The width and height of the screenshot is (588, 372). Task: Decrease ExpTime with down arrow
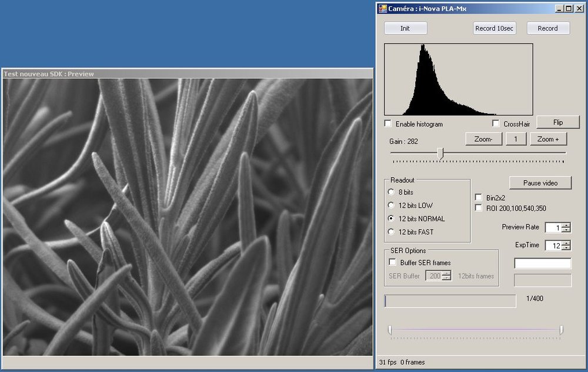566,247
